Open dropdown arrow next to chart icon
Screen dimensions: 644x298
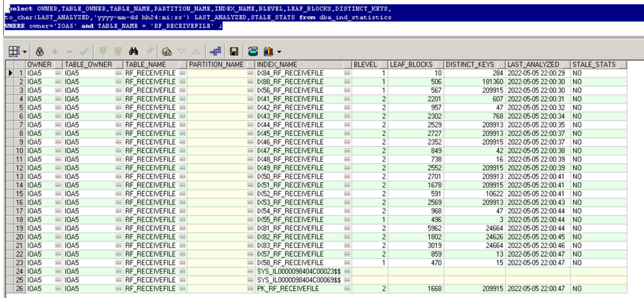pos(279,52)
